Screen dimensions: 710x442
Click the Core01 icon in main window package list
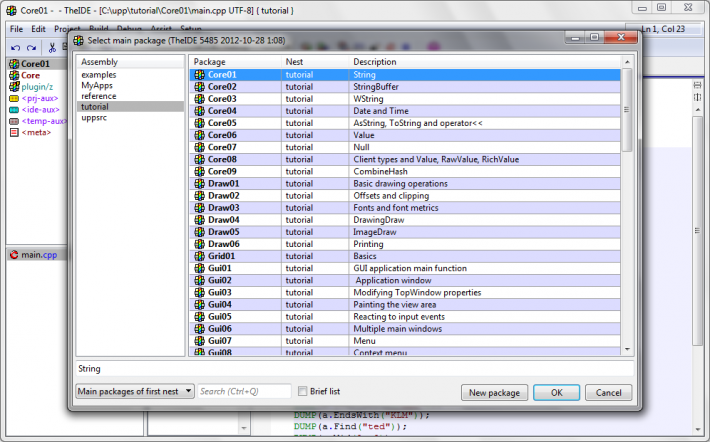(x=14, y=64)
